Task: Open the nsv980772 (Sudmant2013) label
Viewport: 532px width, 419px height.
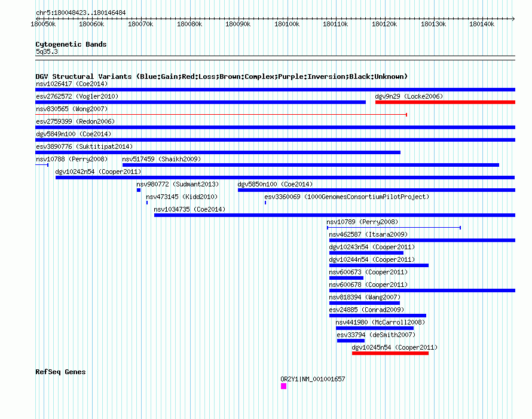Action: (x=178, y=184)
